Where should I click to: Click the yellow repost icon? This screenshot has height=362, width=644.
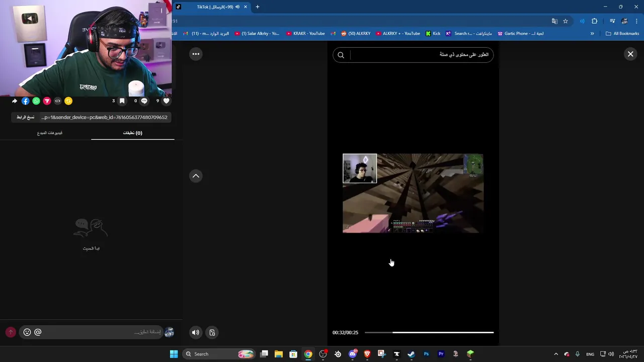coord(68,101)
